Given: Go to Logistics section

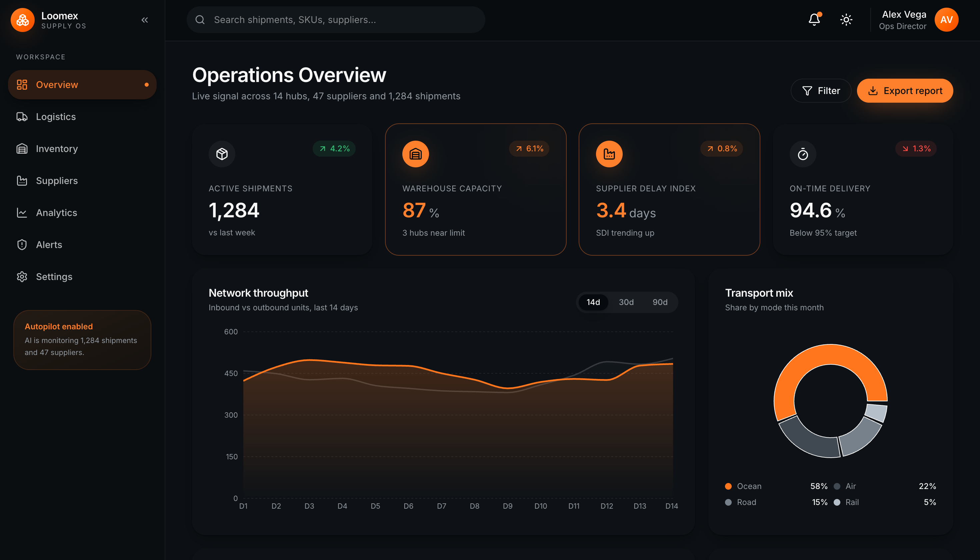Looking at the screenshot, I should point(82,117).
